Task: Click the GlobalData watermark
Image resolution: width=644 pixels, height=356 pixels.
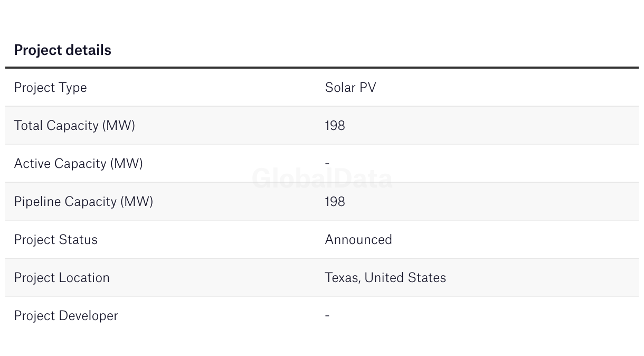Action: [322, 179]
